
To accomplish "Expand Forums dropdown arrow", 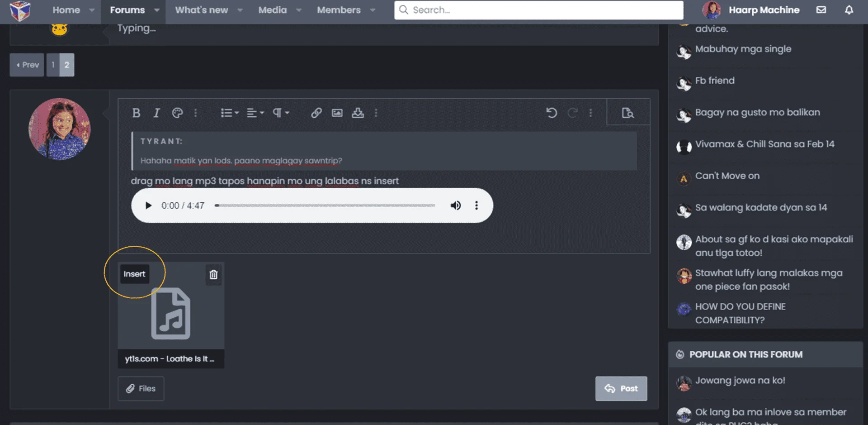I will pyautogui.click(x=157, y=10).
